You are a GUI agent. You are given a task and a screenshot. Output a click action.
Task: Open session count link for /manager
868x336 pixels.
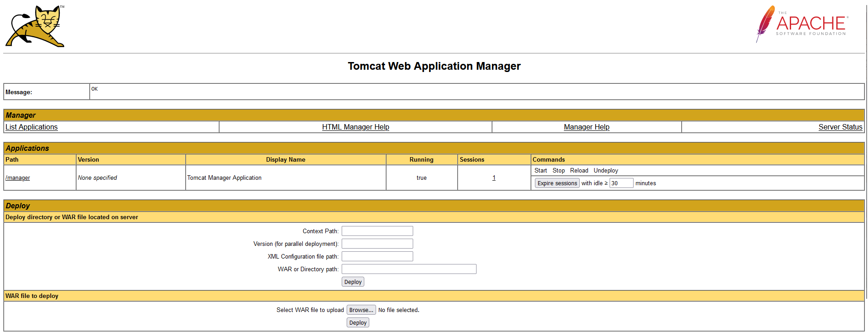[494, 178]
